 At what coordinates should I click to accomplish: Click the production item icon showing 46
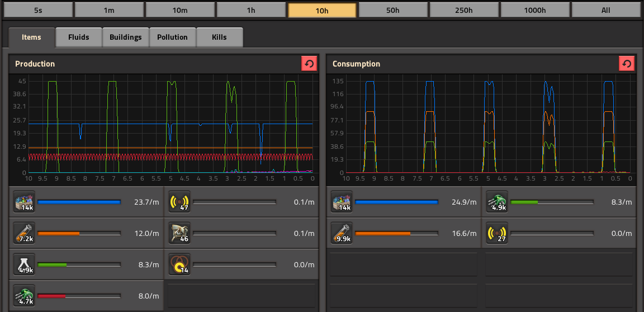(x=179, y=233)
